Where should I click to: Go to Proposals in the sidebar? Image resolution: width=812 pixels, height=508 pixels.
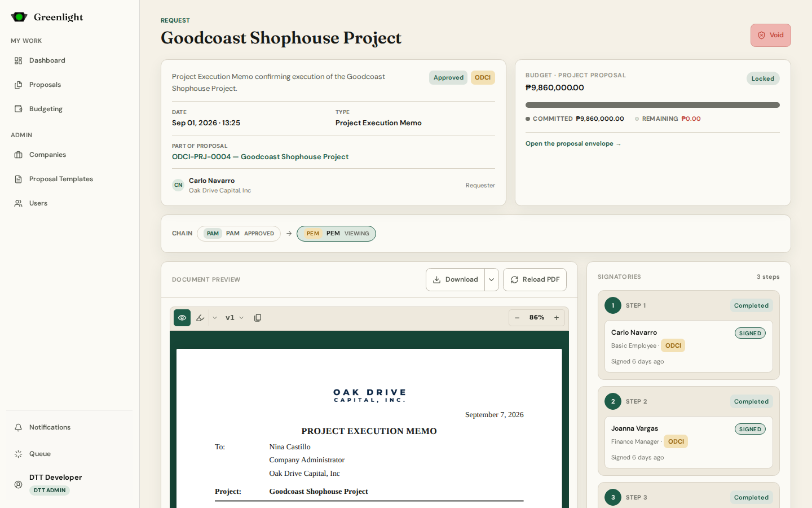pyautogui.click(x=69, y=85)
